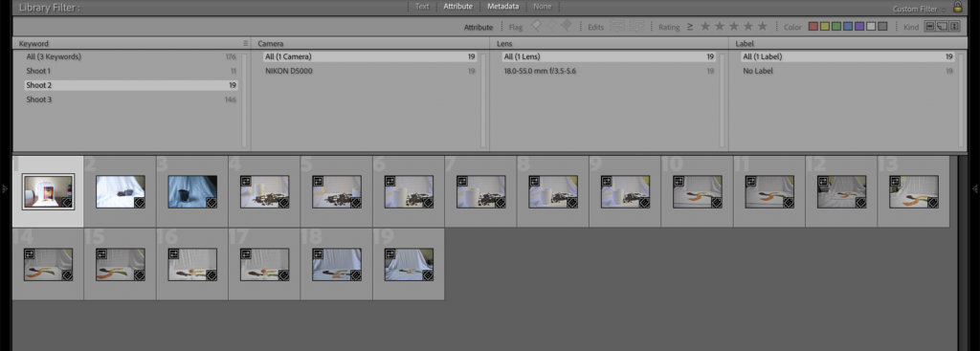Click the rating greater-than-or-equal symbol

[690, 27]
